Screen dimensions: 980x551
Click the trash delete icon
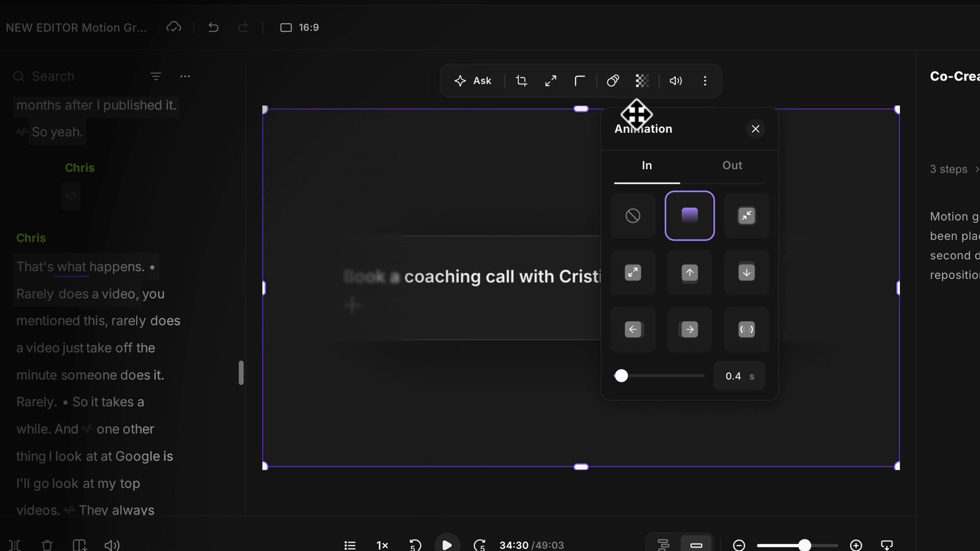click(x=47, y=545)
